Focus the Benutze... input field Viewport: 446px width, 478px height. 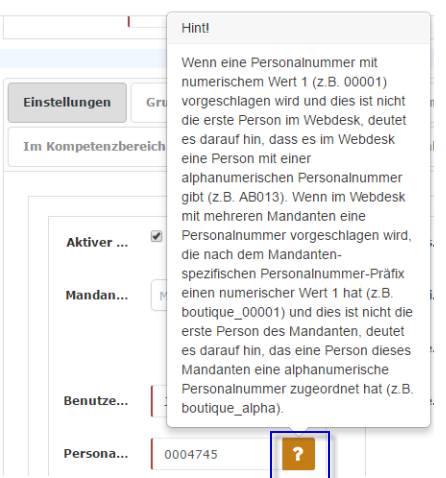point(159,401)
